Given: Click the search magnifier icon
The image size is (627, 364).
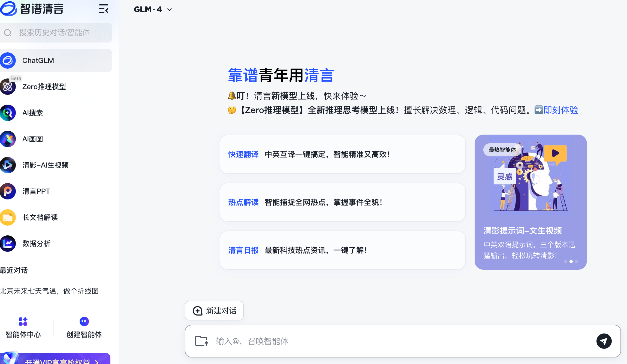Looking at the screenshot, I should point(8,33).
